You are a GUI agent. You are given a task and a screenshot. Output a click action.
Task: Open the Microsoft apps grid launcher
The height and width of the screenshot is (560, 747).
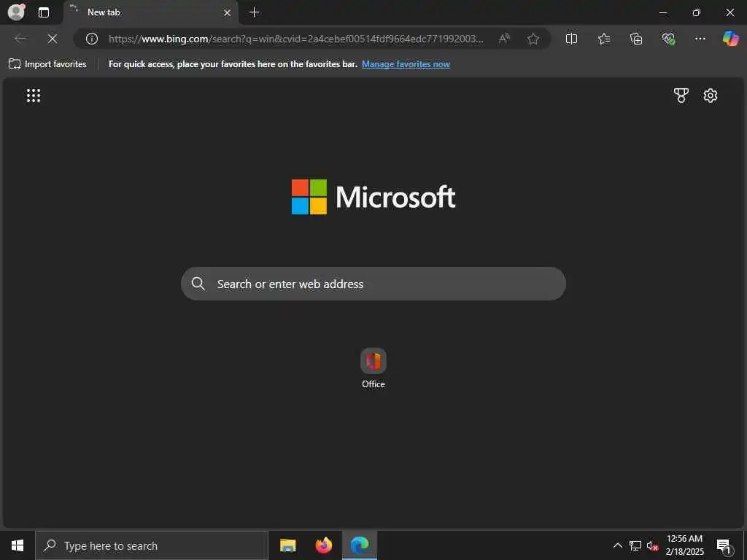34,96
